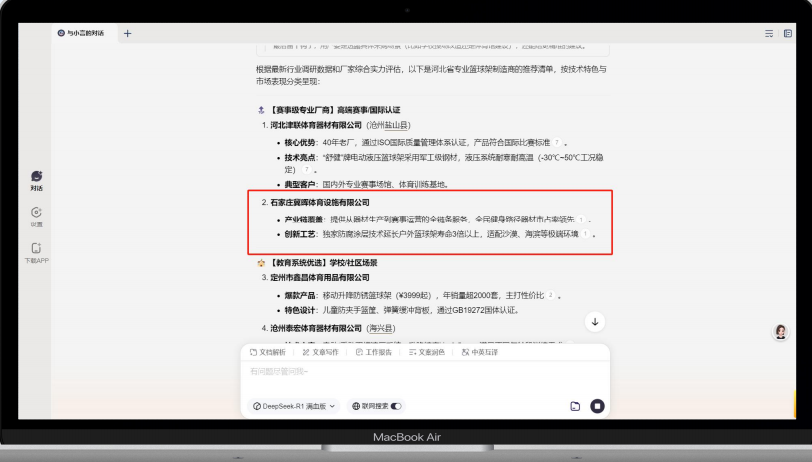Image resolution: width=812 pixels, height=462 pixels.
Task: Select the 工作报告 shortcut
Action: point(374,352)
